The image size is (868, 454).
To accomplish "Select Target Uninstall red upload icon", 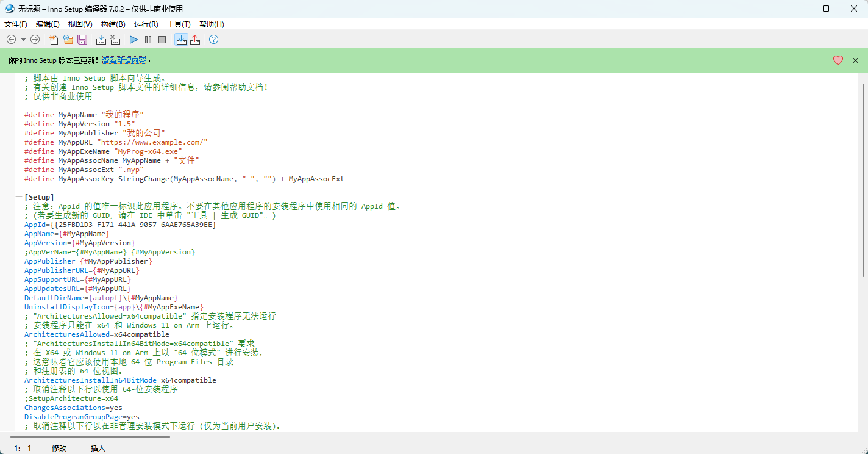I will 195,40.
